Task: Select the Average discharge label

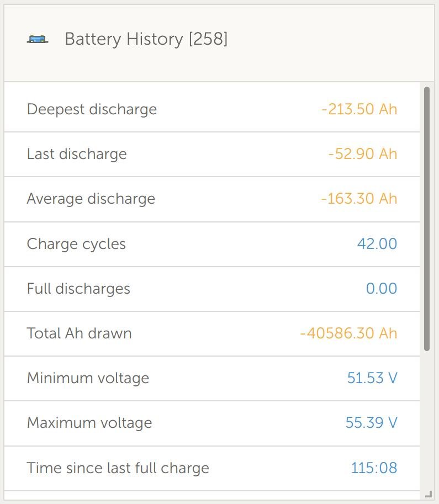Action: point(91,199)
